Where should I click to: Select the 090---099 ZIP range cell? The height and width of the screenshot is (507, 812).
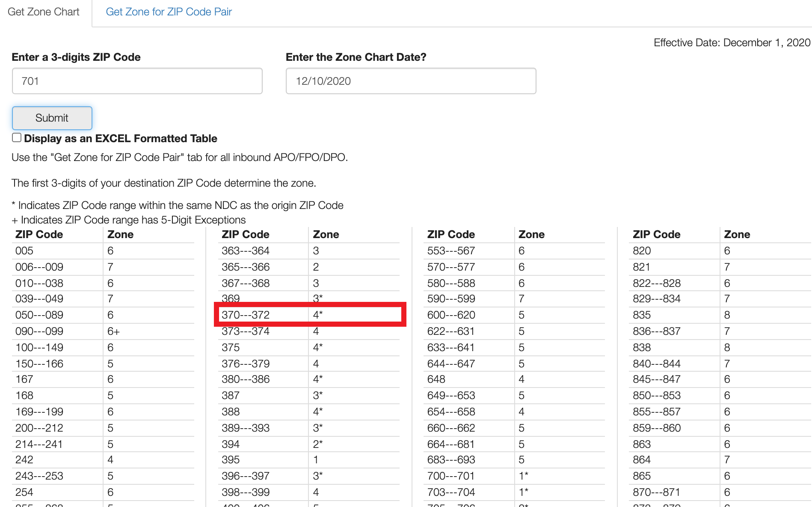[39, 331]
